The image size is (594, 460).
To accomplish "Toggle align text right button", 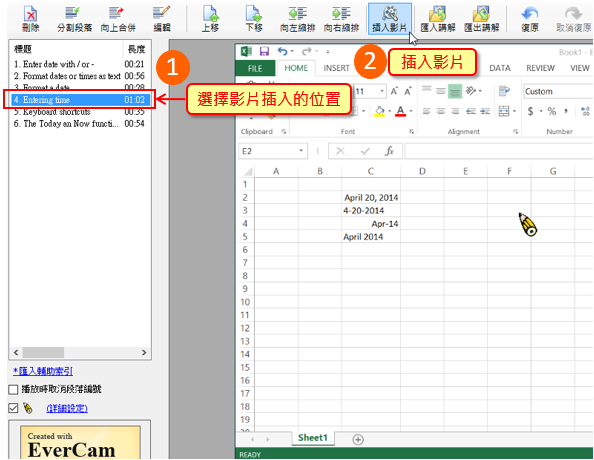I will (455, 111).
